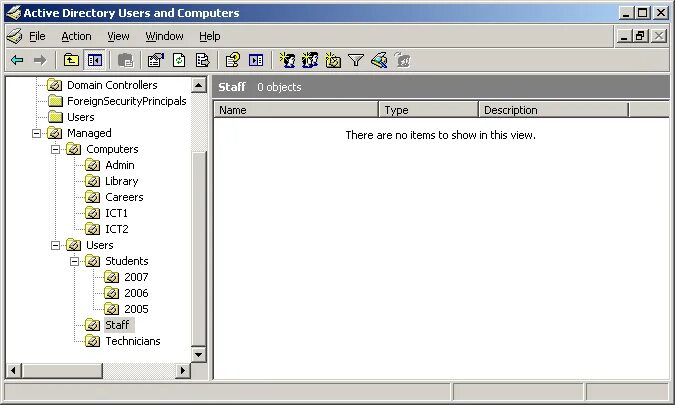Open the Help toolbar icon
Viewport: 675px width, 405px height.
point(233,60)
